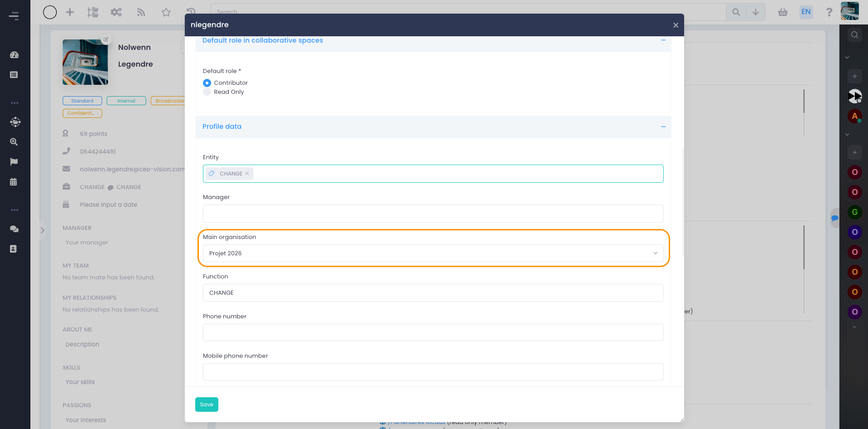
Task: Open the collaborative spaces icon in sidebar
Action: [15, 122]
